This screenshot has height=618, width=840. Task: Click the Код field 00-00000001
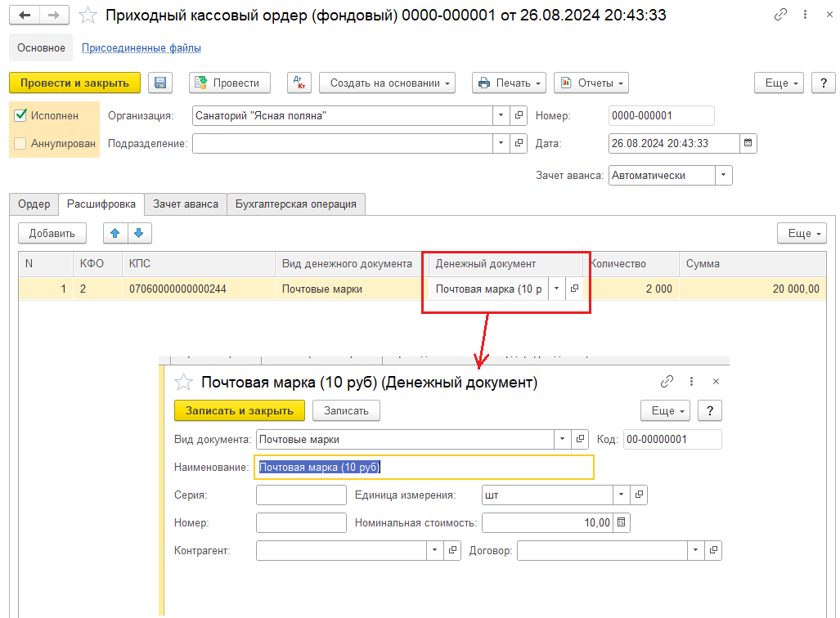(672, 439)
